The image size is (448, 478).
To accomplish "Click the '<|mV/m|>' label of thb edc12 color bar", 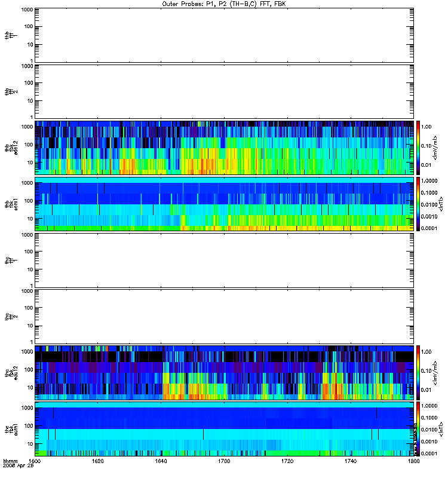I will point(435,148).
